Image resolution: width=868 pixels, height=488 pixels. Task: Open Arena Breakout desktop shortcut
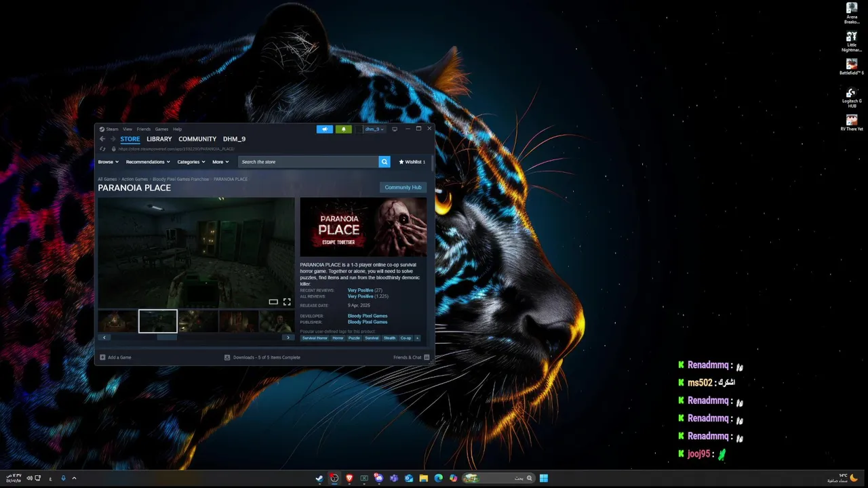pos(852,13)
